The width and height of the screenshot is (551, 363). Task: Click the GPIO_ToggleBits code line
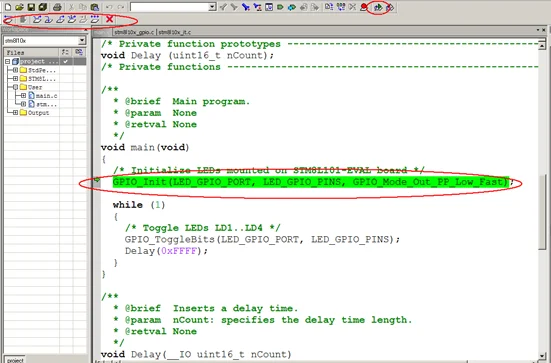point(262,240)
